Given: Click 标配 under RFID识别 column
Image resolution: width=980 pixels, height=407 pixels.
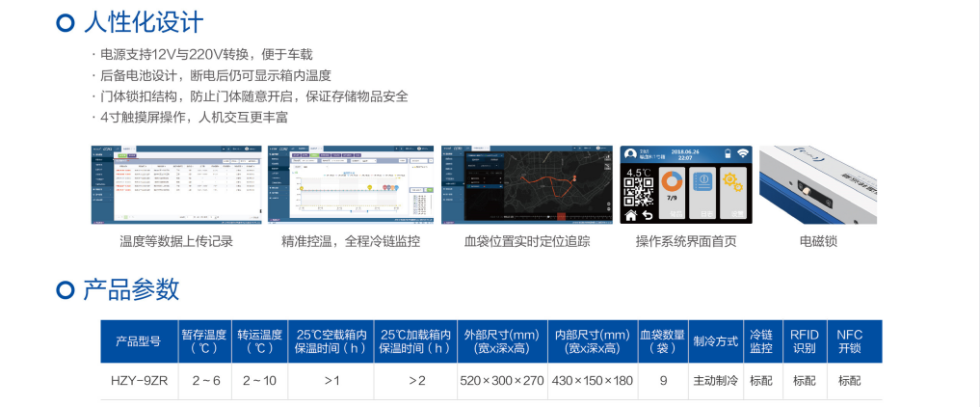Looking at the screenshot, I should coord(805,380).
